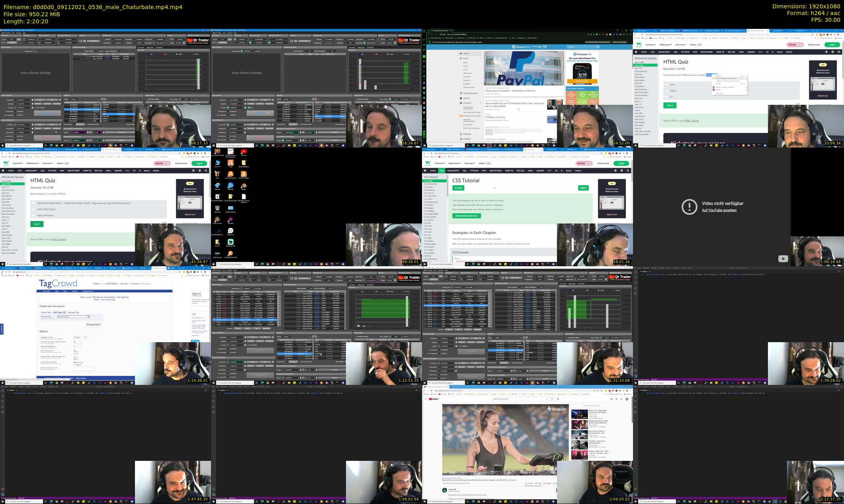This screenshot has height=504, width=844.
Task: Open the Battle.net desktop shortcut icon
Action: click(230, 186)
